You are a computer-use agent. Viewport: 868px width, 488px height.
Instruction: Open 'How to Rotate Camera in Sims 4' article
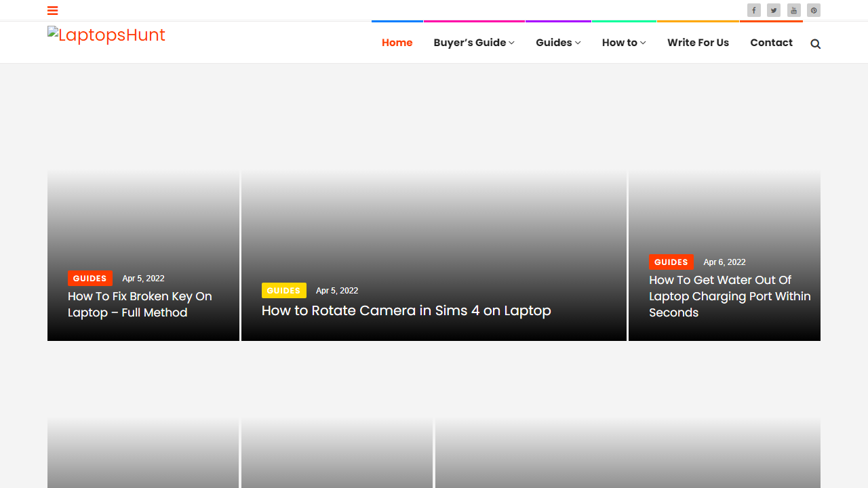click(x=406, y=310)
